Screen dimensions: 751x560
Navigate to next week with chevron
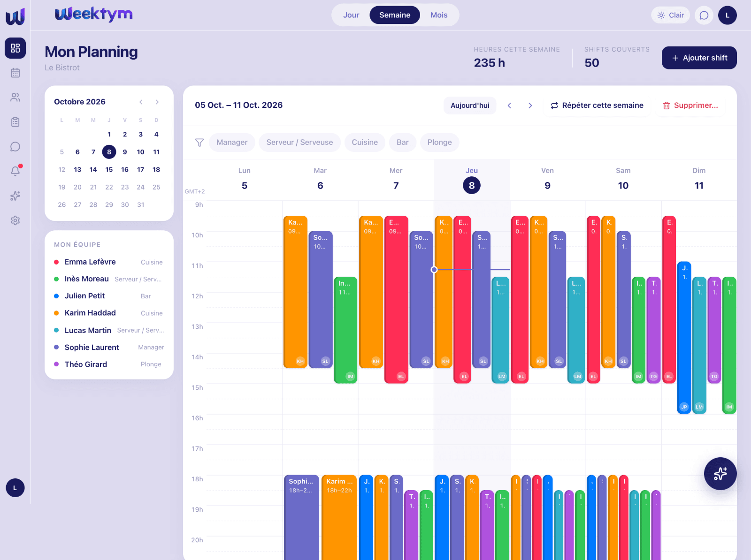(x=530, y=106)
